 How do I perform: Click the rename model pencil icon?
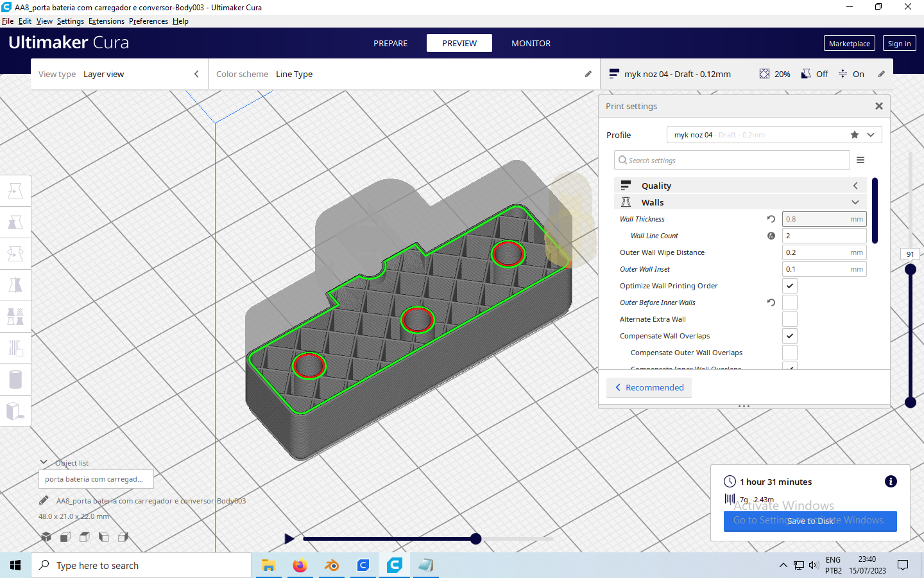pos(44,500)
